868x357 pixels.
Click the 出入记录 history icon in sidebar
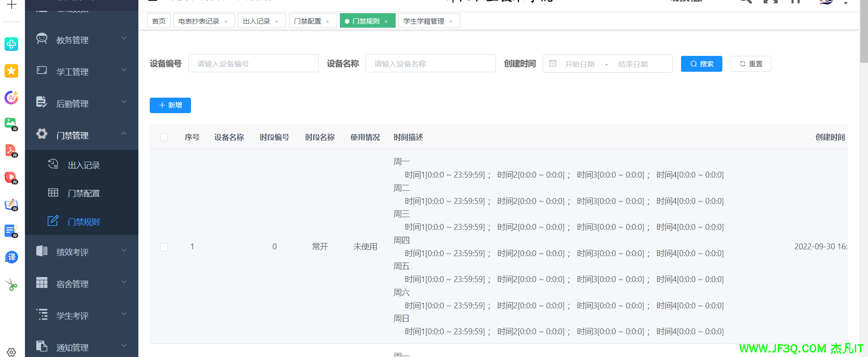pyautogui.click(x=53, y=164)
